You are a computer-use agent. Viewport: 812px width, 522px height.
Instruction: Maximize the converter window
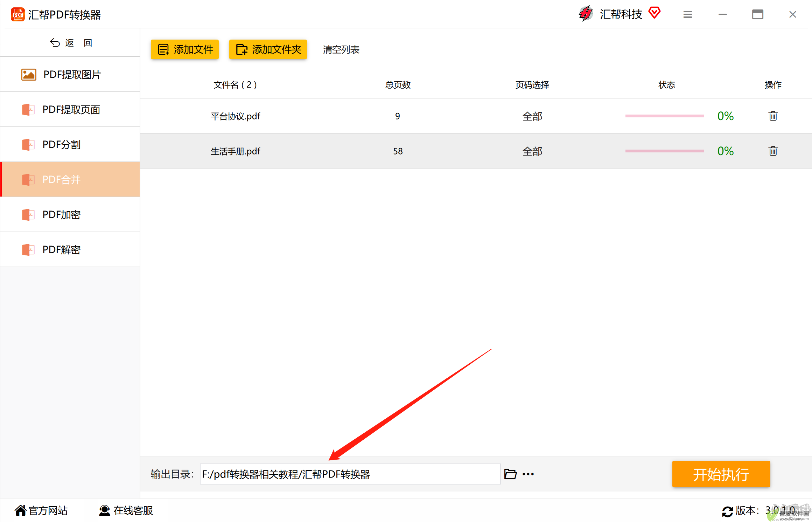click(758, 14)
